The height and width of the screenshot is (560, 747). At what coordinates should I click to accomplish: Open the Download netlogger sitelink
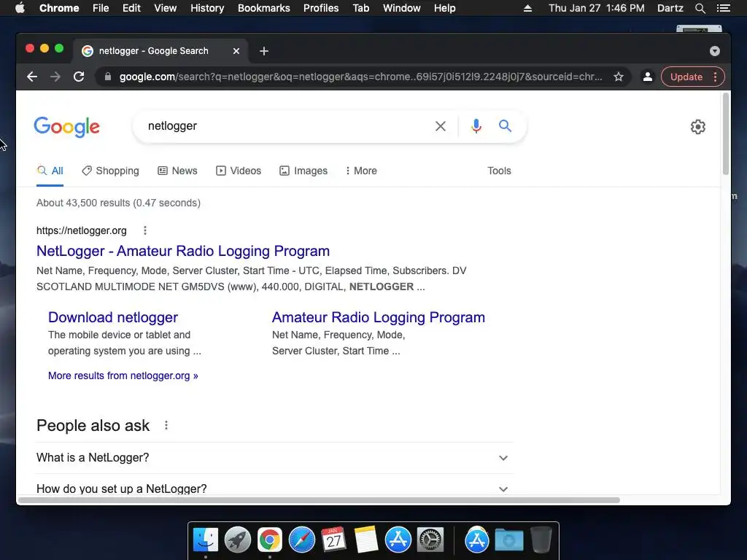(113, 317)
